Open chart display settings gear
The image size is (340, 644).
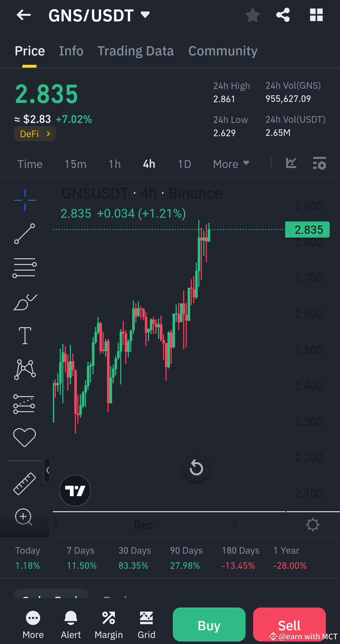click(x=312, y=524)
